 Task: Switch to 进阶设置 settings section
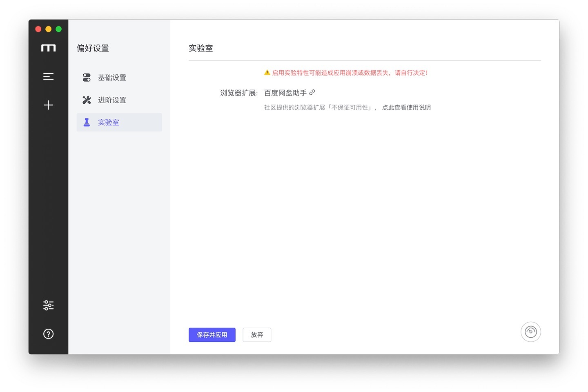coord(112,100)
